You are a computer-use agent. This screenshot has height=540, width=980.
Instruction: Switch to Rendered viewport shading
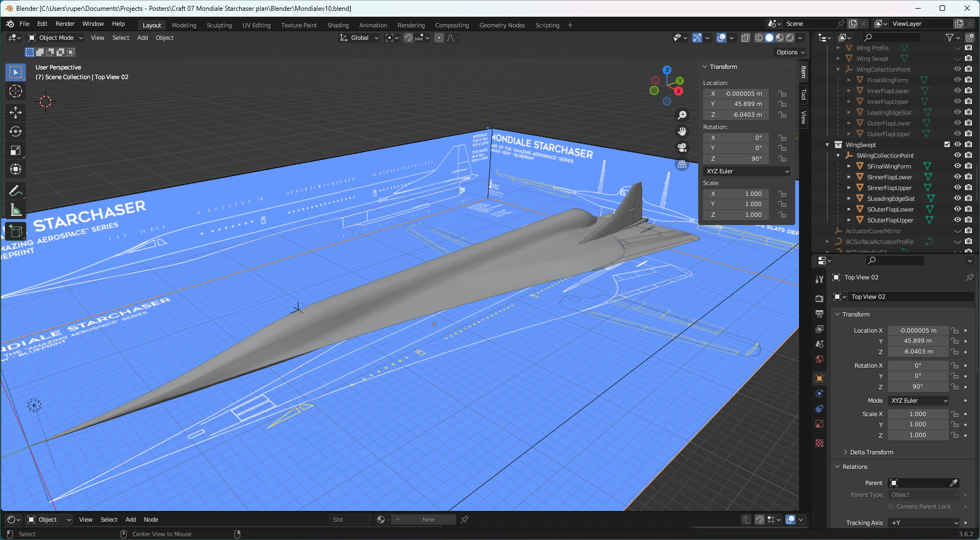click(790, 38)
